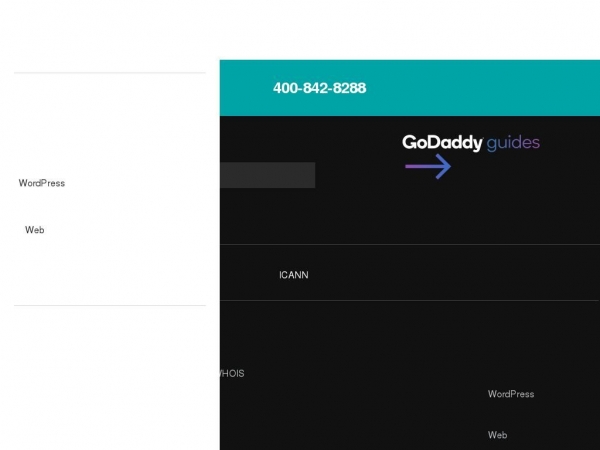The image size is (600, 450).
Task: Click the gray input box in dark panel
Action: (267, 175)
